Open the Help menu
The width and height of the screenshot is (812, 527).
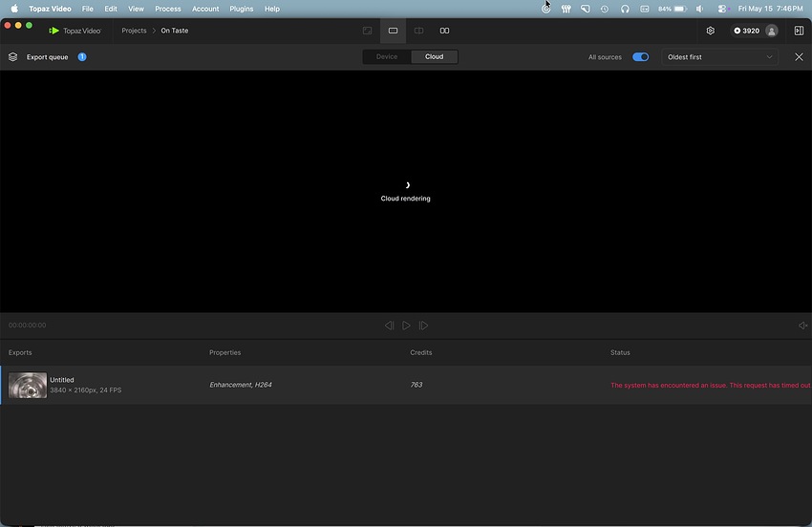click(272, 9)
